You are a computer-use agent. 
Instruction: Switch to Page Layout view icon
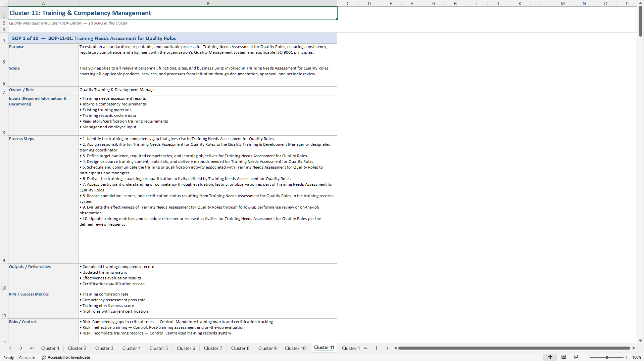(563, 357)
